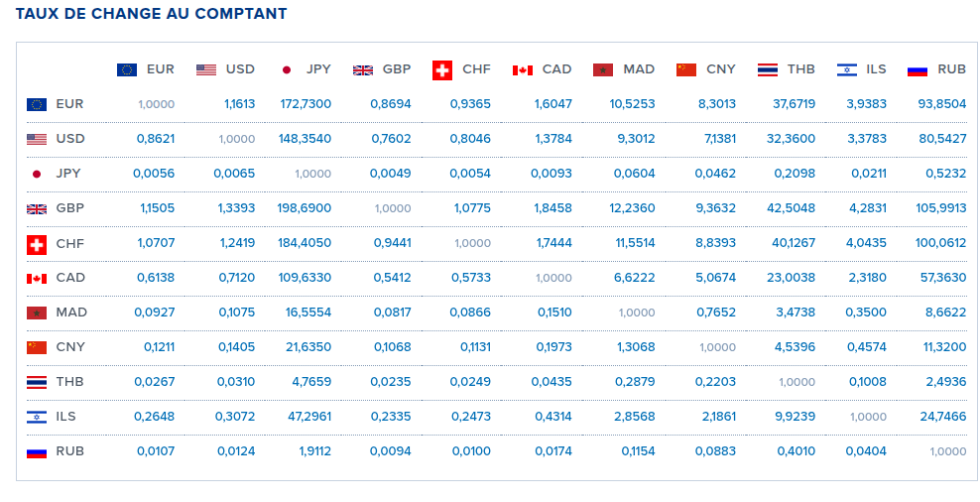Select ILS to CNY rate 2,1861
980x502 pixels.
coord(716,417)
